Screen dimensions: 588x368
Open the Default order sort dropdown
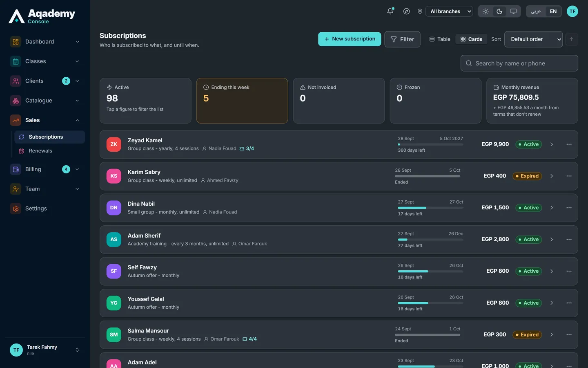pos(533,39)
